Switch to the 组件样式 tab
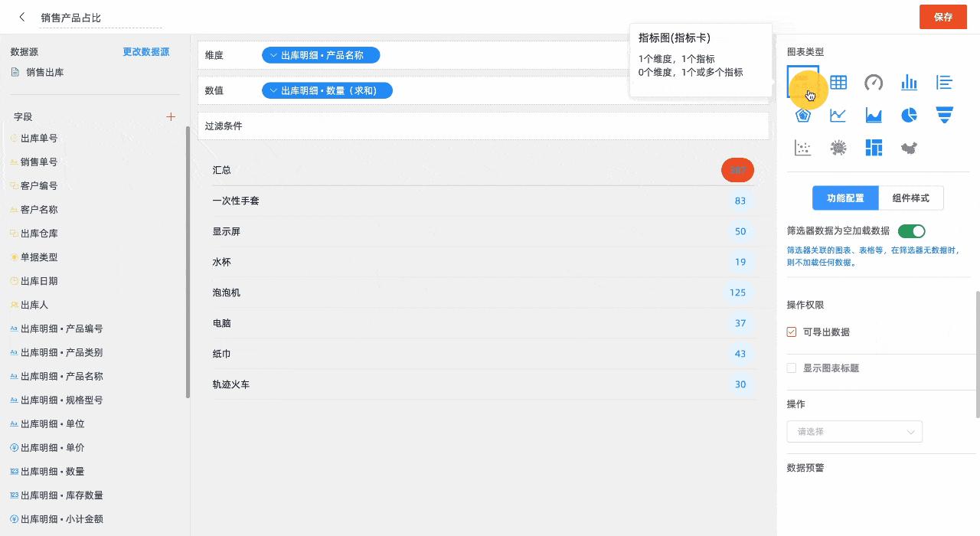This screenshot has height=536, width=980. point(911,198)
